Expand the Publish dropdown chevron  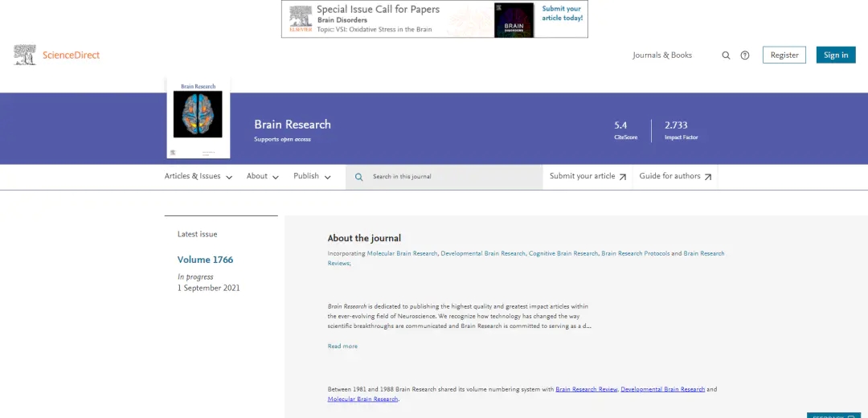327,177
